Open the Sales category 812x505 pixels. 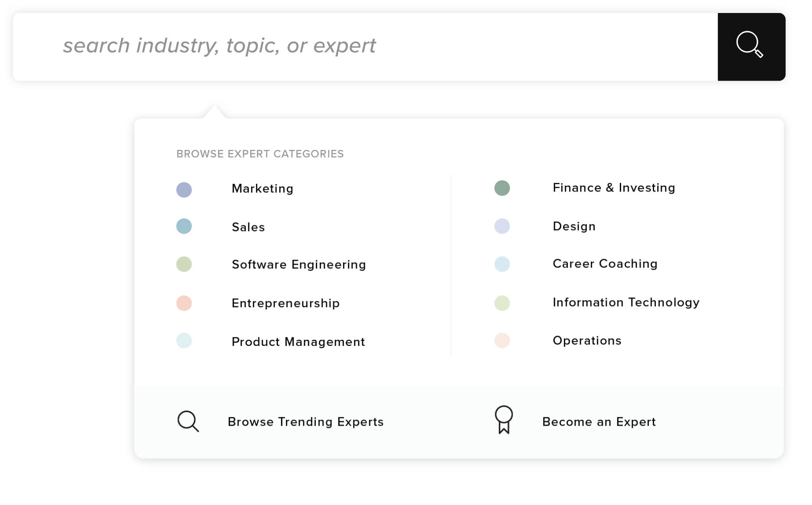pyautogui.click(x=248, y=227)
